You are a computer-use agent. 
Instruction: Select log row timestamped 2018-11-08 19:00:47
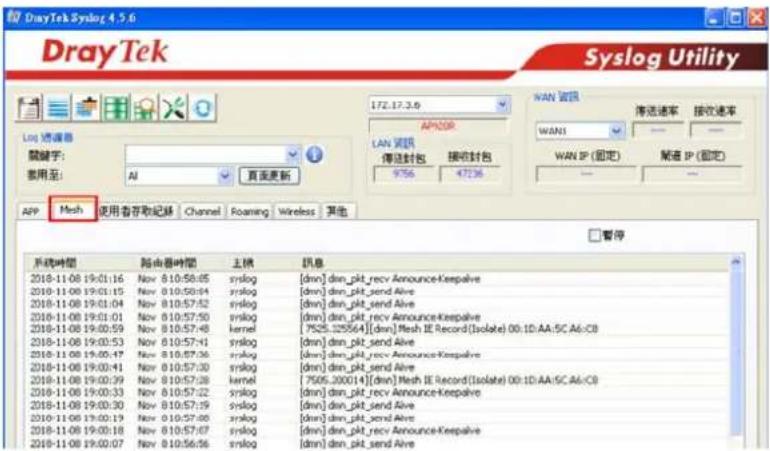pos(377,354)
